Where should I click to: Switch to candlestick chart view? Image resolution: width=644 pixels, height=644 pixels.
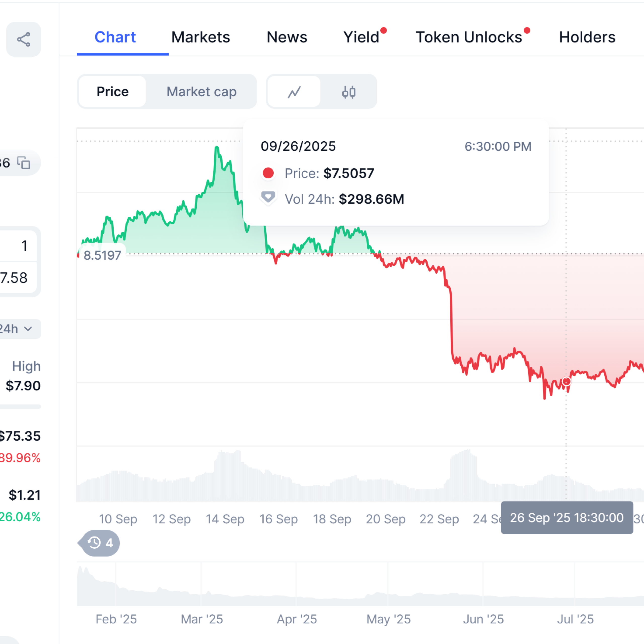point(349,92)
